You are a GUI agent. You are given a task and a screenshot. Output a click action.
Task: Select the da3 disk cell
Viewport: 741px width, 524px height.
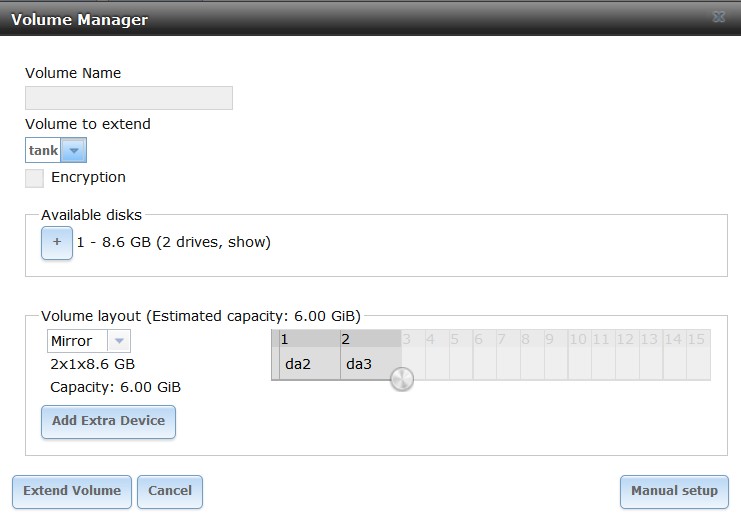point(359,364)
